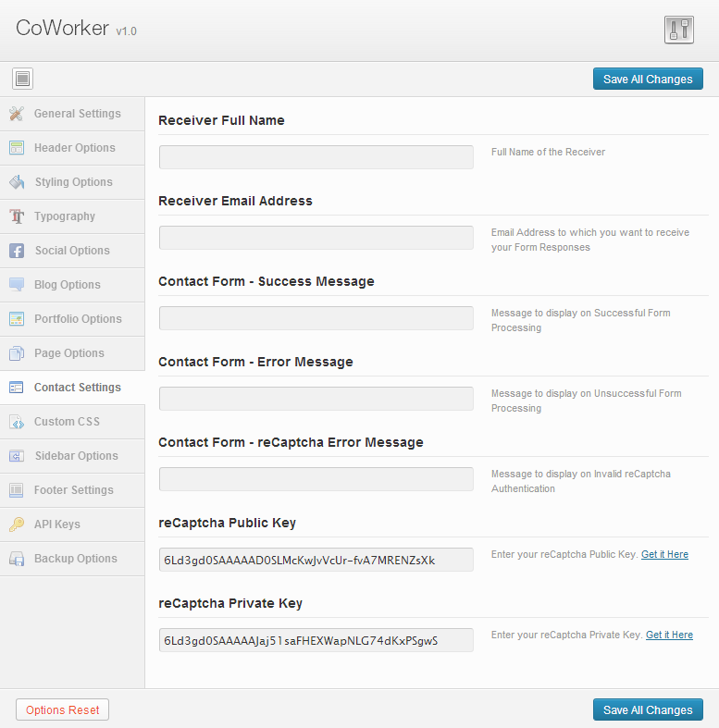Click top Save All Changes button
719x728 pixels.
pyautogui.click(x=648, y=79)
